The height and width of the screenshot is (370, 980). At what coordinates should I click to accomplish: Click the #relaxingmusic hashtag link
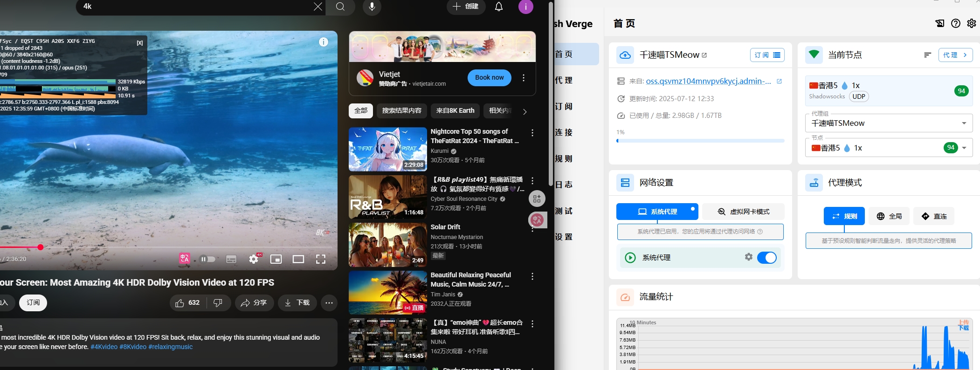170,347
